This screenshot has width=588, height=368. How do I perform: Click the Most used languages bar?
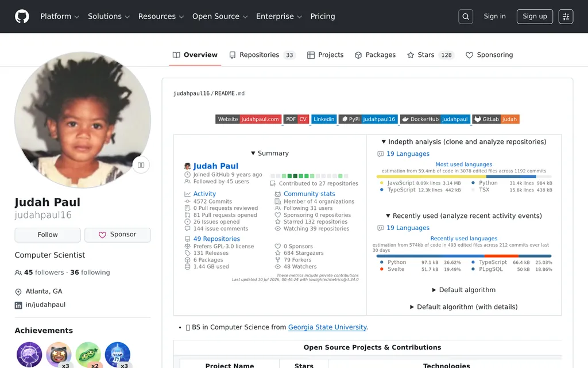464,177
